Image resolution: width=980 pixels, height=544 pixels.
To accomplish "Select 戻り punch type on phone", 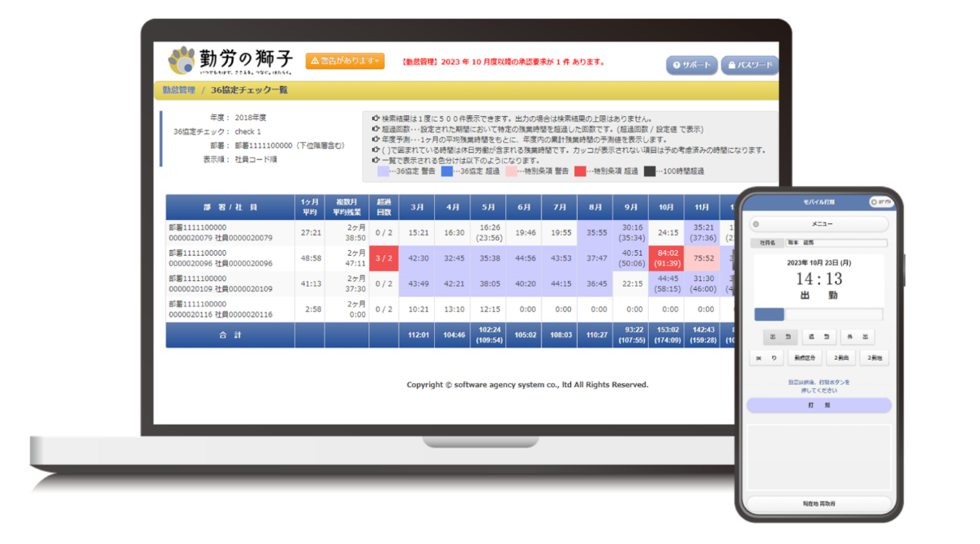I will (768, 357).
